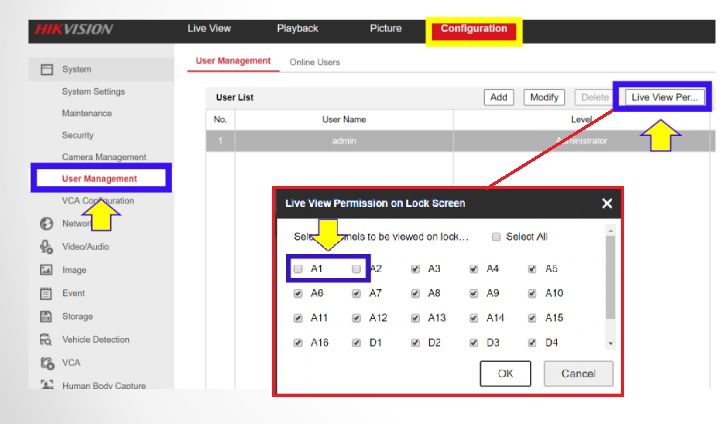The height and width of the screenshot is (424, 728).
Task: Open Security in sidebar
Action: [x=78, y=135]
